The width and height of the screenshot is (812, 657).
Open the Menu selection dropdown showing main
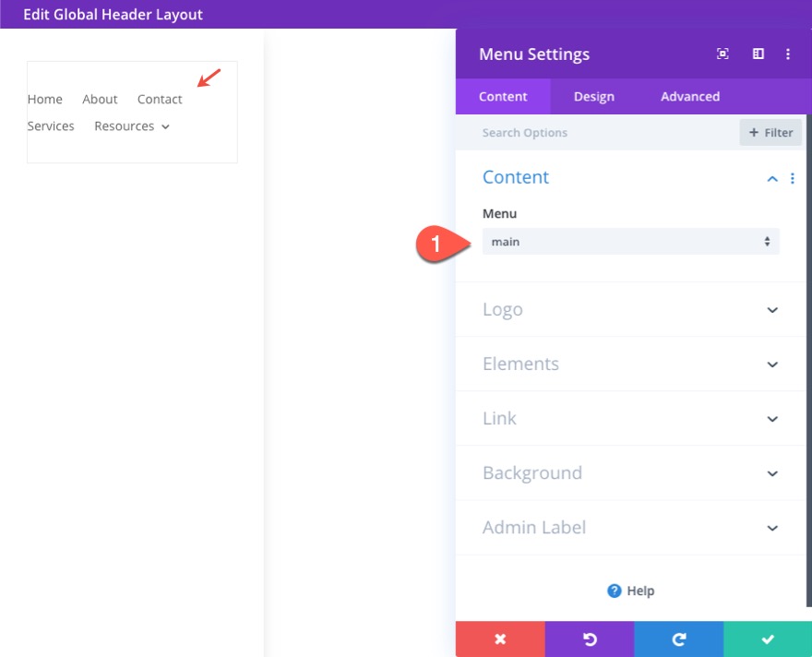[x=630, y=241]
